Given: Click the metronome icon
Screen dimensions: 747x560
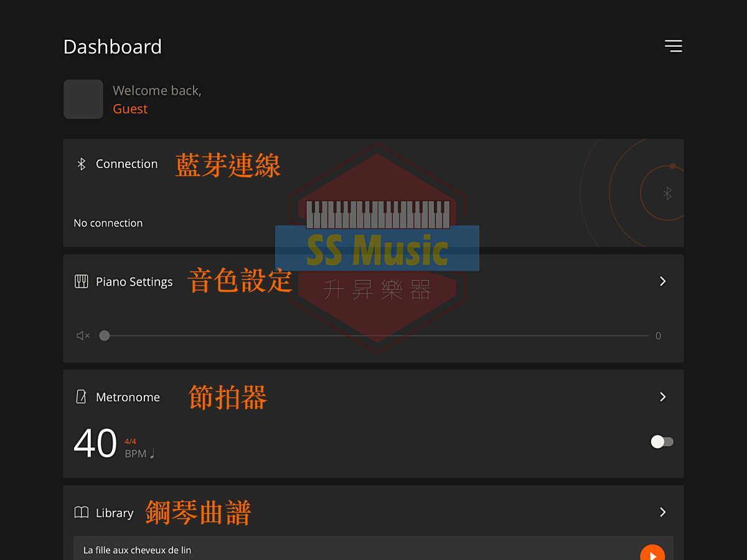Looking at the screenshot, I should click(x=81, y=397).
